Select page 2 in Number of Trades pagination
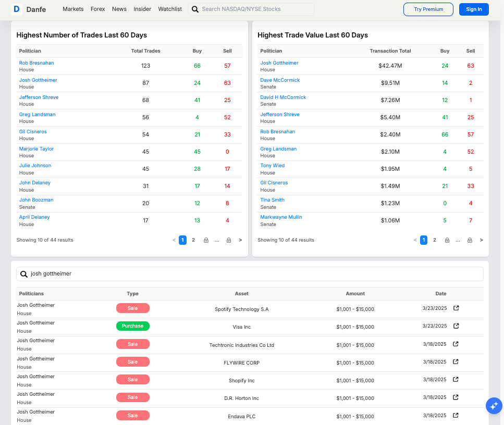504x425 pixels. [x=193, y=240]
